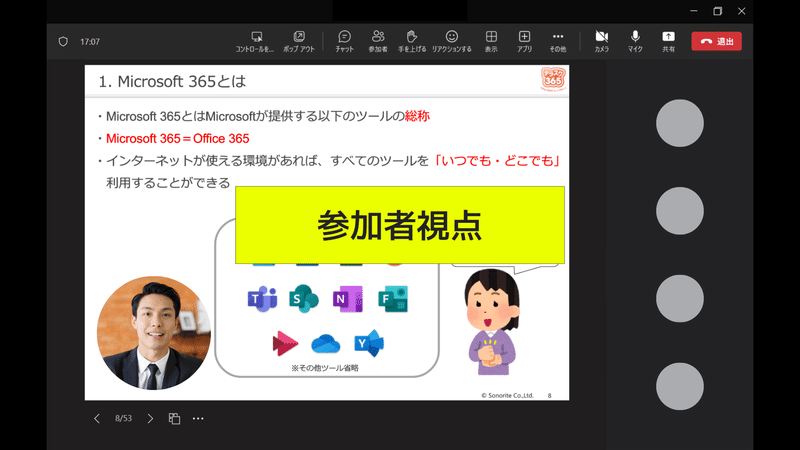
Task: Open more slide options ellipsis
Action: [x=198, y=418]
